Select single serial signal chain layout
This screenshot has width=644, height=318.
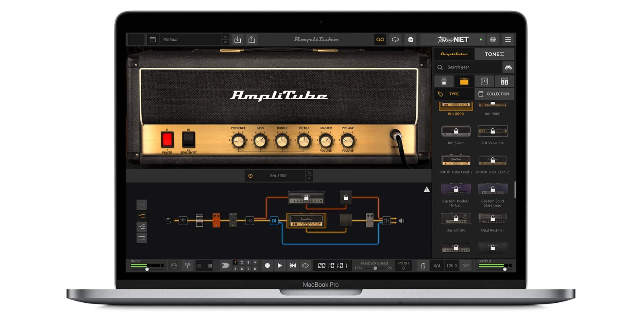click(142, 205)
